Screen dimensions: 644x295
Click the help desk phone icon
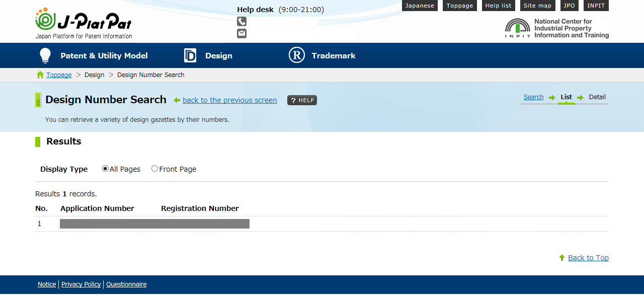(242, 22)
